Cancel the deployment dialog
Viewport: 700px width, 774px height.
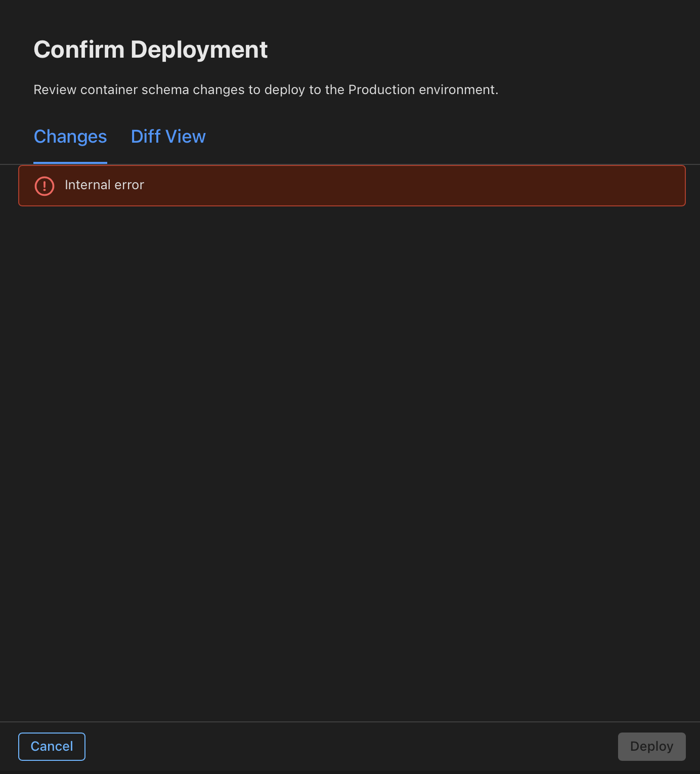pyautogui.click(x=52, y=746)
